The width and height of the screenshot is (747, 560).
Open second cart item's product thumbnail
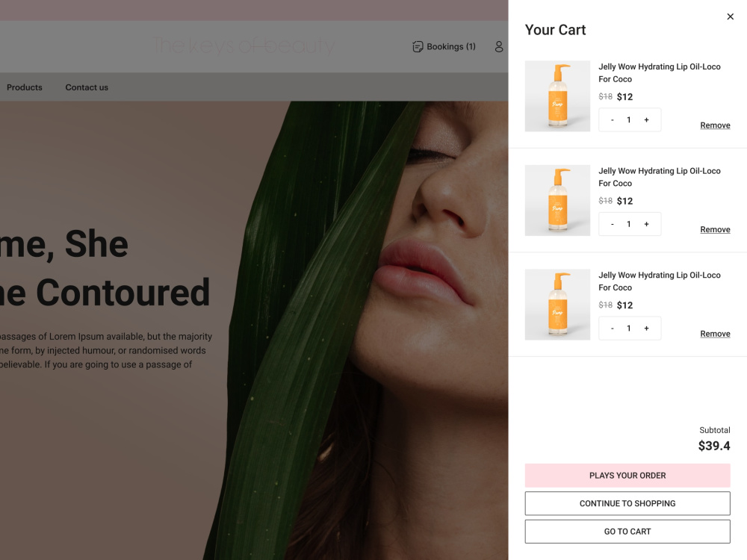(x=557, y=200)
